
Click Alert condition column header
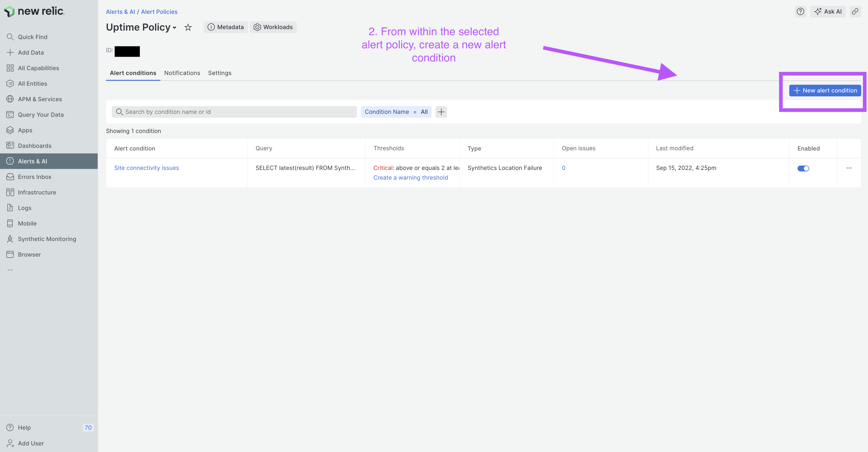coord(135,148)
